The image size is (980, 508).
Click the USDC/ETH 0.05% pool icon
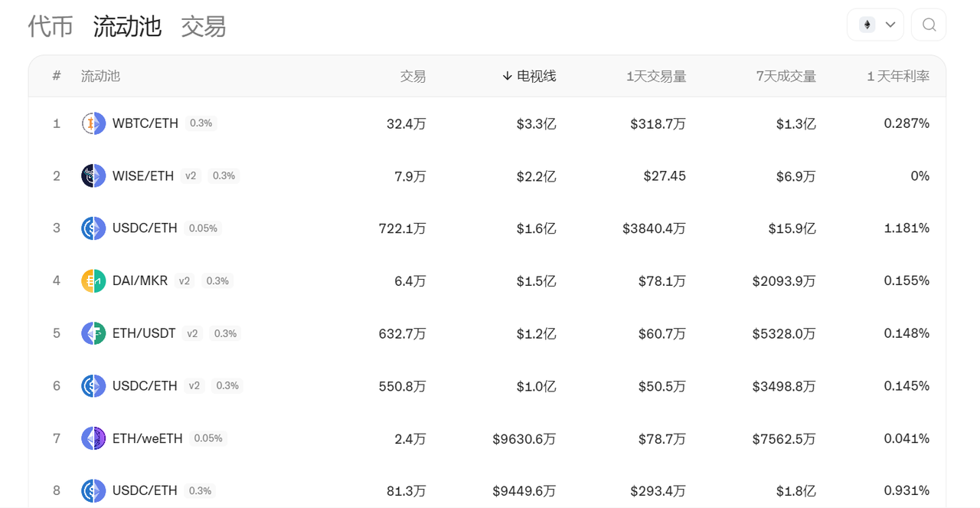click(x=93, y=228)
